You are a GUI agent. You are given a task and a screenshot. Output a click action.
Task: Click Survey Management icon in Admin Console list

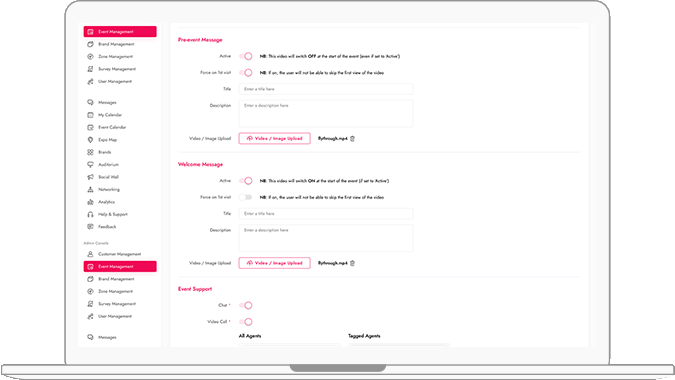[90, 304]
